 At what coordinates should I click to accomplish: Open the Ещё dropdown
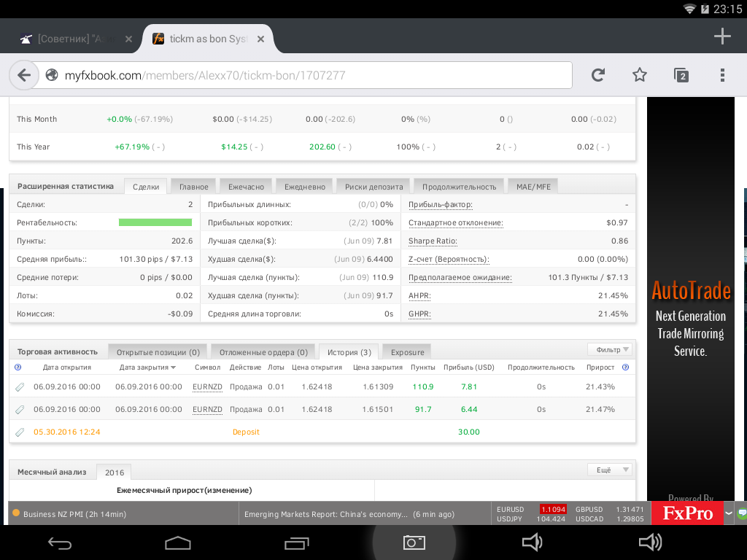point(610,470)
